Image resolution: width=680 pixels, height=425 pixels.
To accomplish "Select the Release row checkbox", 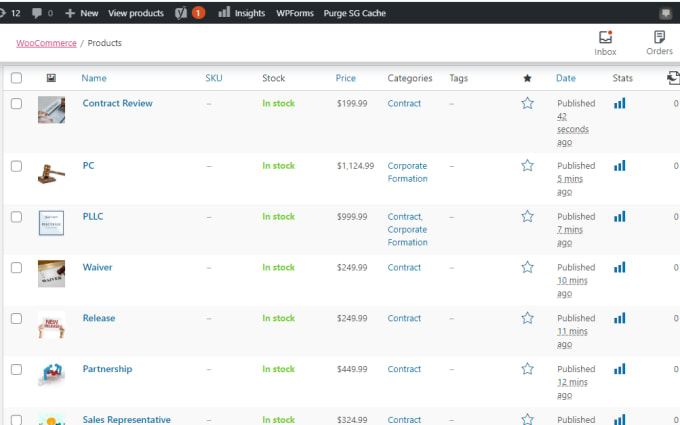I will [x=16, y=318].
